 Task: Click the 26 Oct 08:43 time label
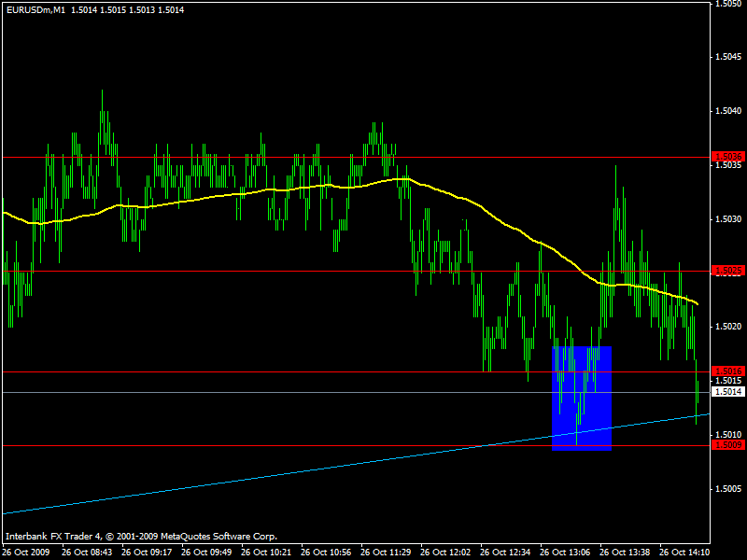coord(89,552)
